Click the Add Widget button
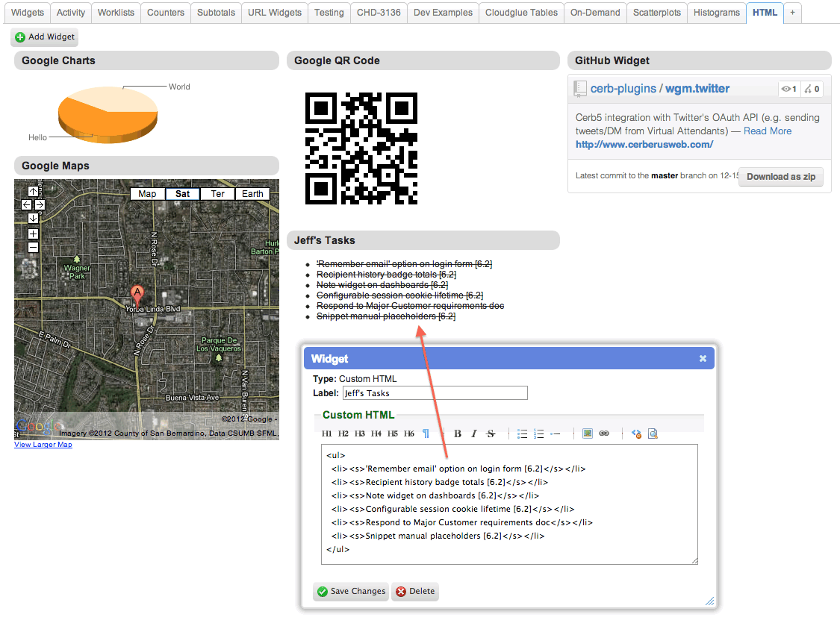Screen dimensions: 840x623 [45, 37]
